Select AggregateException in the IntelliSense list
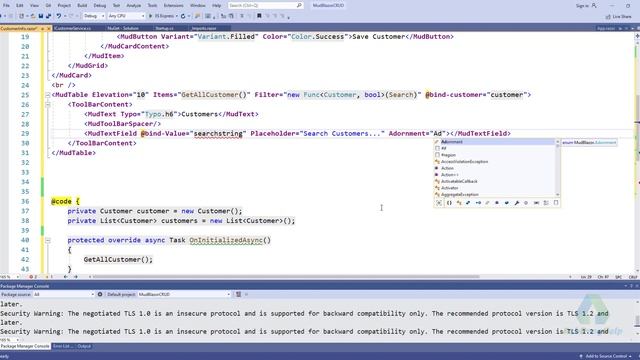640x360 pixels. [495, 194]
